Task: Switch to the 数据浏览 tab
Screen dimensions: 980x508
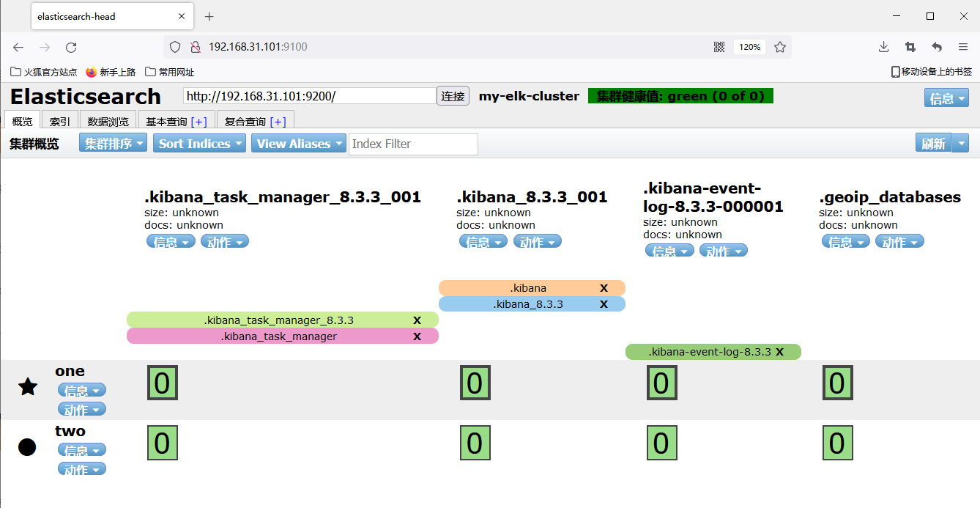Action: point(108,122)
